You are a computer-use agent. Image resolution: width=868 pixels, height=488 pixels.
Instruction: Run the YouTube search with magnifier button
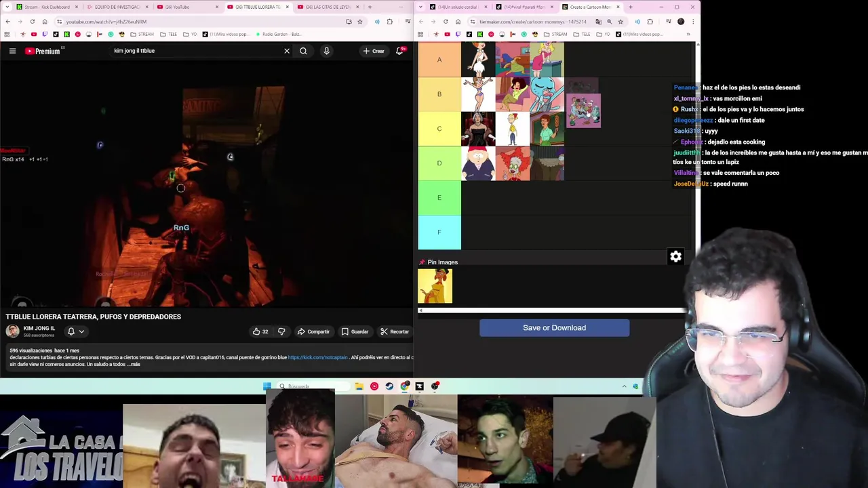click(x=303, y=51)
